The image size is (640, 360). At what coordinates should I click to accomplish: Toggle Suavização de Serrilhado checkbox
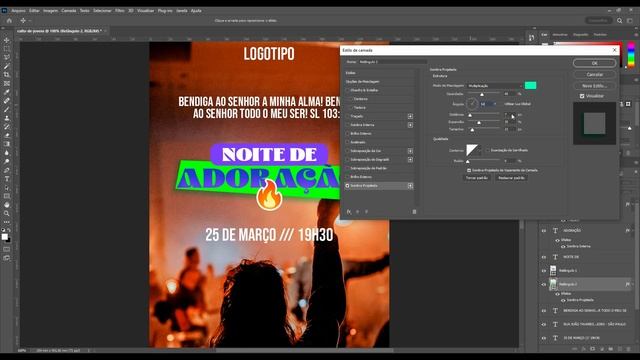487,150
